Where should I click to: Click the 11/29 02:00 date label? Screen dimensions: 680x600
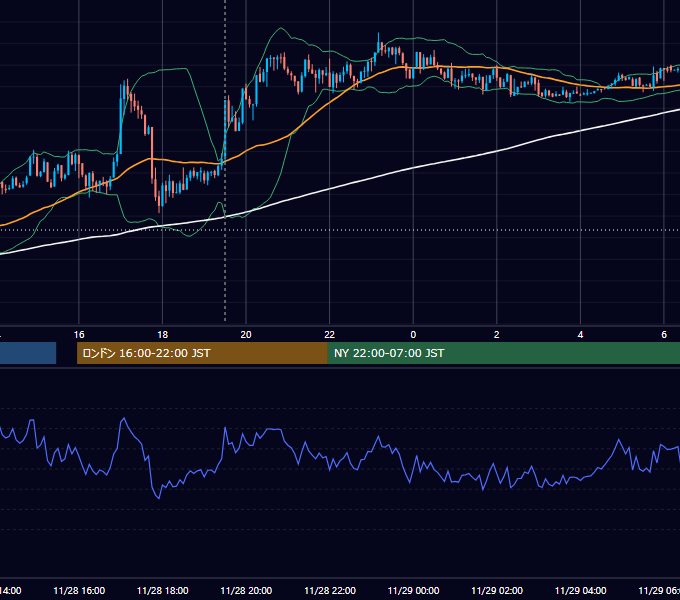(497, 590)
